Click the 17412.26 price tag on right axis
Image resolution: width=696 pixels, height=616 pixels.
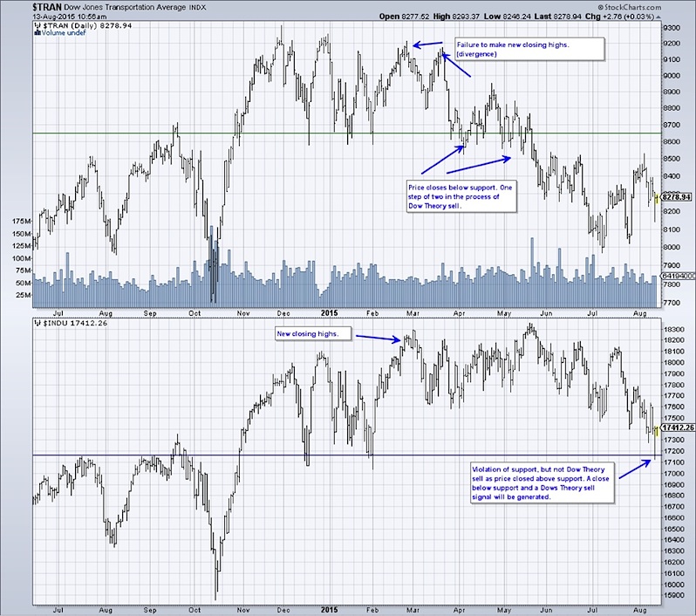[x=678, y=428]
